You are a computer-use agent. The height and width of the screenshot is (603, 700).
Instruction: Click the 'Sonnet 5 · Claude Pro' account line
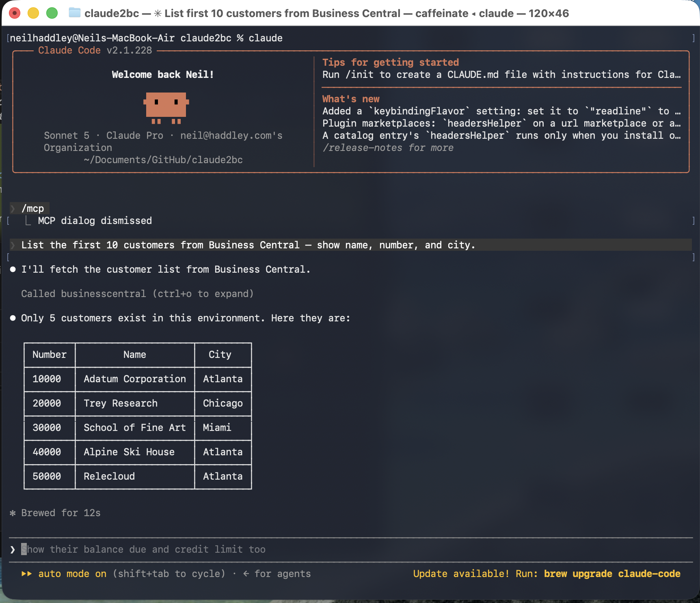coord(163,136)
